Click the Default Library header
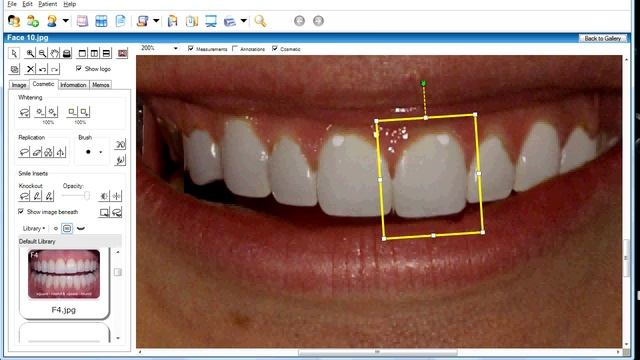The width and height of the screenshot is (640, 360). pos(70,241)
